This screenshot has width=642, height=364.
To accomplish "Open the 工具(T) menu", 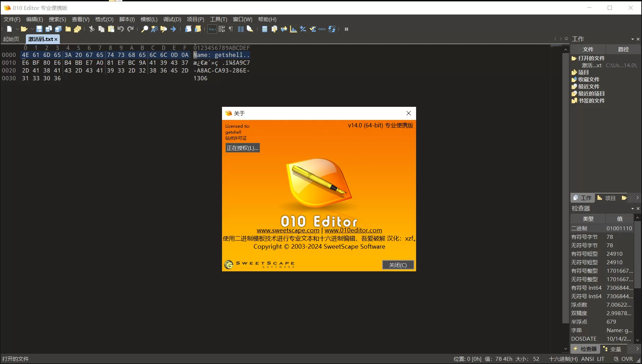I will [x=218, y=19].
